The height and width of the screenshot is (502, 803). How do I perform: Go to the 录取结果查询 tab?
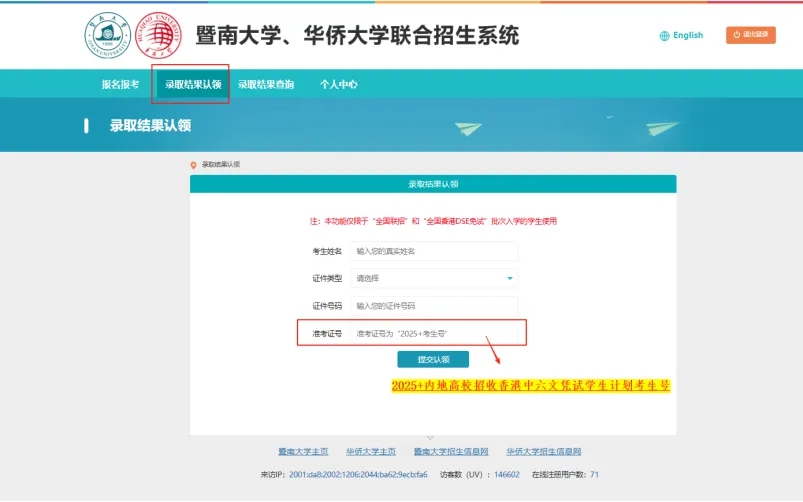point(266,85)
